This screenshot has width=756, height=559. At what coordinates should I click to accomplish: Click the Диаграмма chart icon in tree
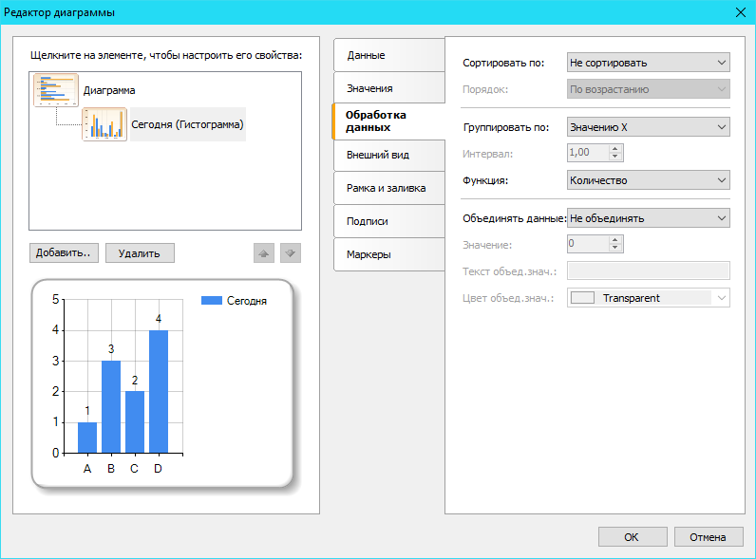(x=56, y=90)
